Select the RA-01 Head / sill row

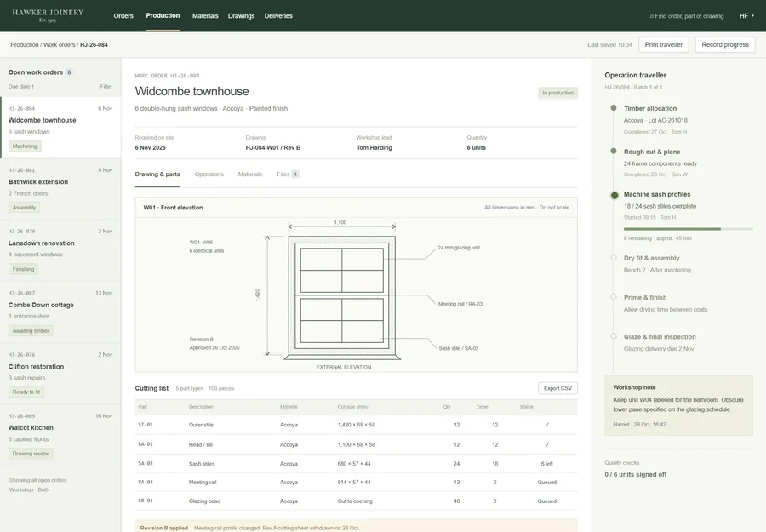click(356, 444)
